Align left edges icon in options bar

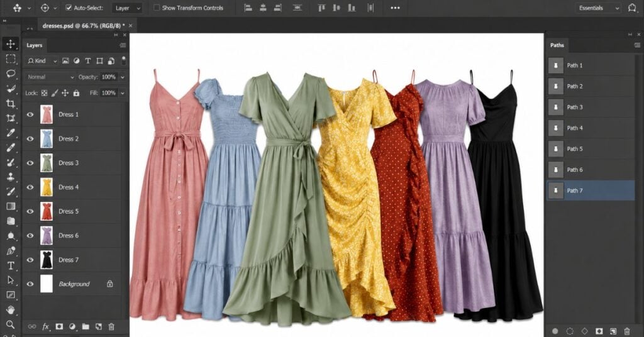[248, 8]
